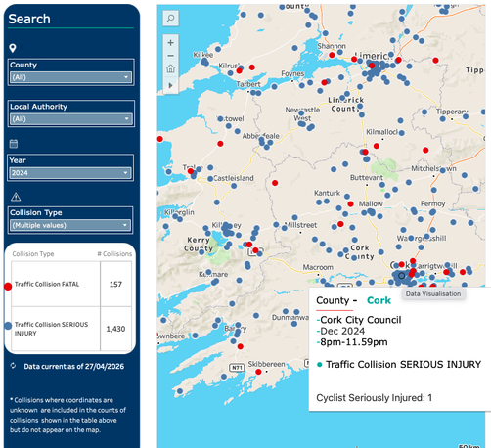Click the Search panel heading
Image resolution: width=491 pixels, height=448 pixels.
29,19
